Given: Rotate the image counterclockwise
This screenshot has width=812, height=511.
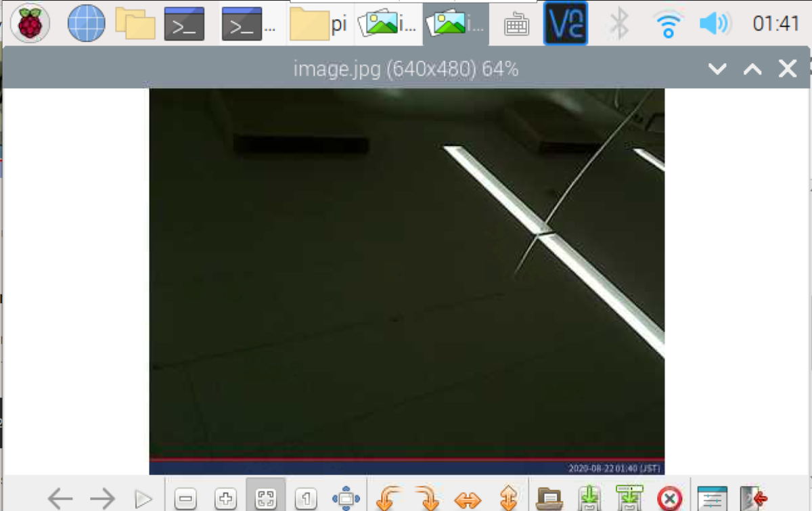Looking at the screenshot, I should 386,497.
